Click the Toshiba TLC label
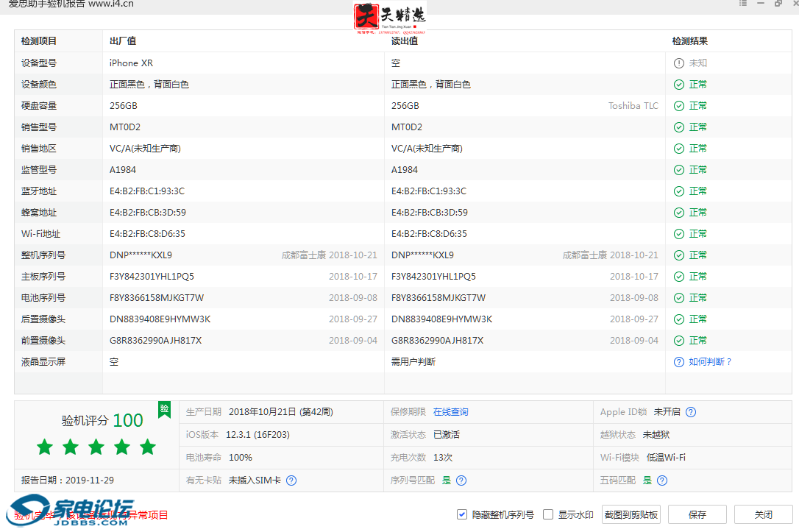The width and height of the screenshot is (799, 532). coord(633,106)
